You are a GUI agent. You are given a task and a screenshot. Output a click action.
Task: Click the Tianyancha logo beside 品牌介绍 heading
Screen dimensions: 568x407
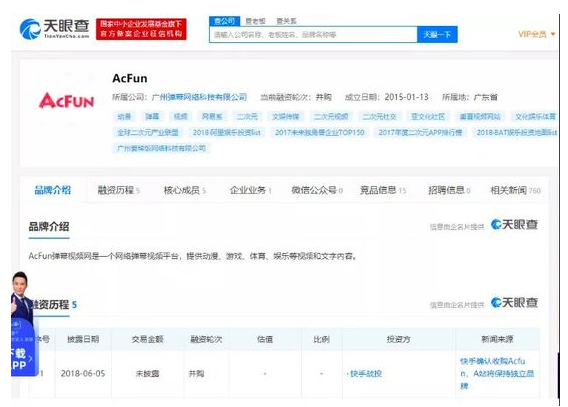tap(514, 225)
